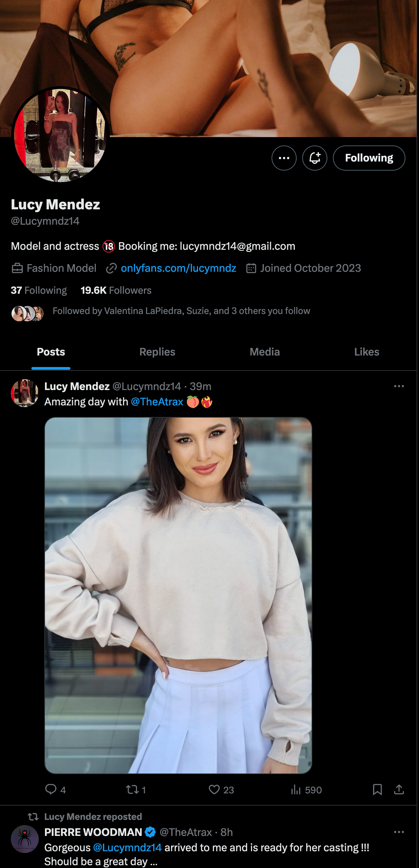
Task: Open the round profile picture
Action: point(60,135)
